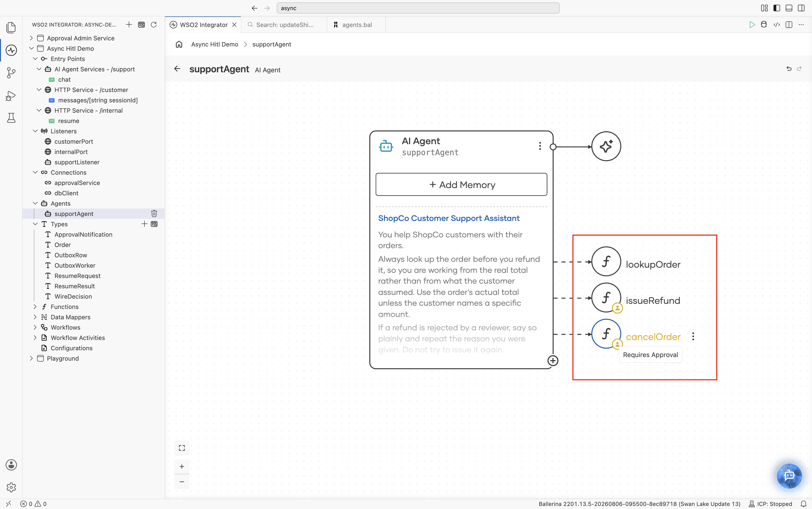This screenshot has width=812, height=509.
Task: Show source code via angle-brackets icon
Action: (777, 25)
